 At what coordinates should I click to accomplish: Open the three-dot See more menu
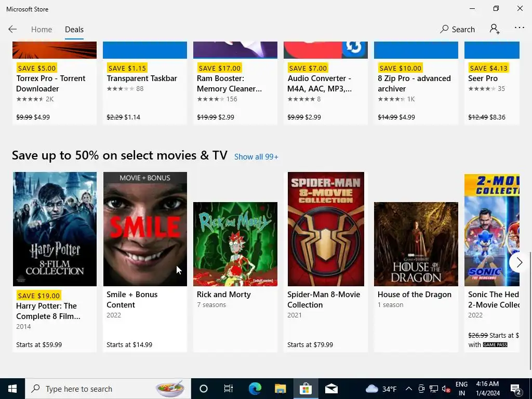coord(519,28)
